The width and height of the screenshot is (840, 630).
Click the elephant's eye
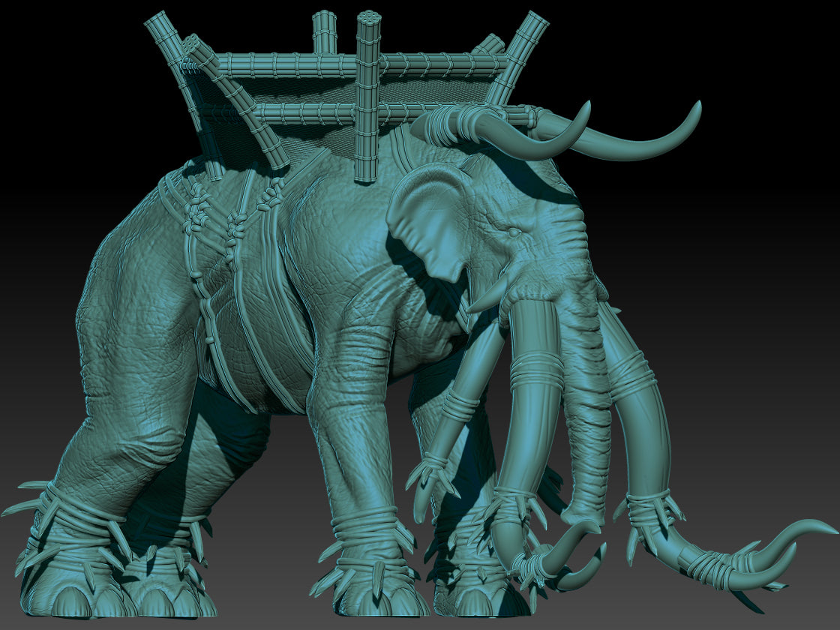516,234
